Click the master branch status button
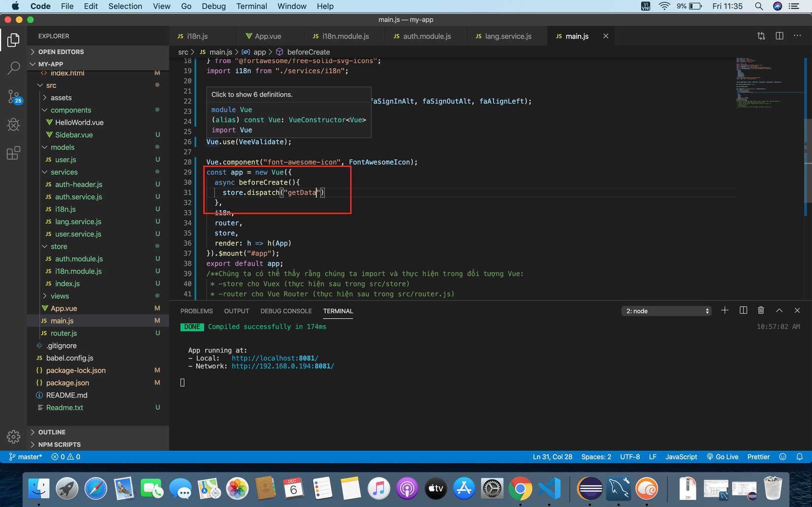 26,457
